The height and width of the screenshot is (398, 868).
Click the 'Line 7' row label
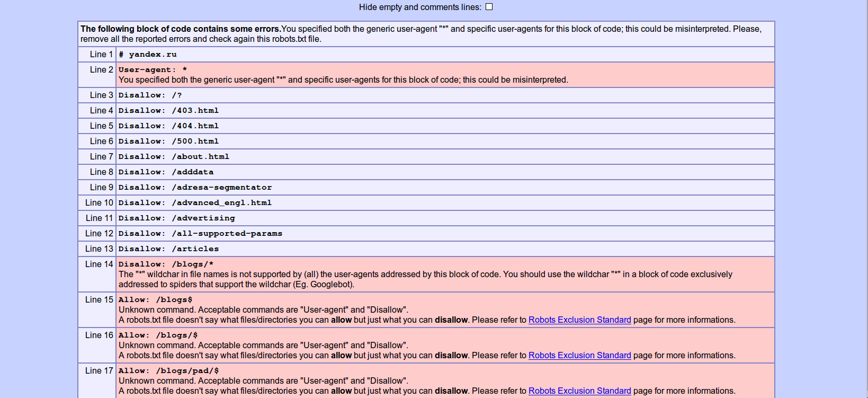[101, 157]
